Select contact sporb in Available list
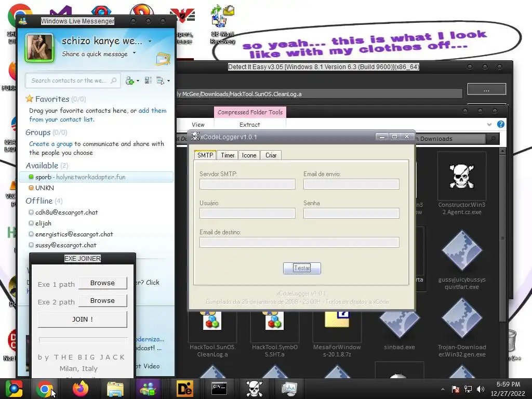The width and height of the screenshot is (532, 399). click(x=96, y=177)
